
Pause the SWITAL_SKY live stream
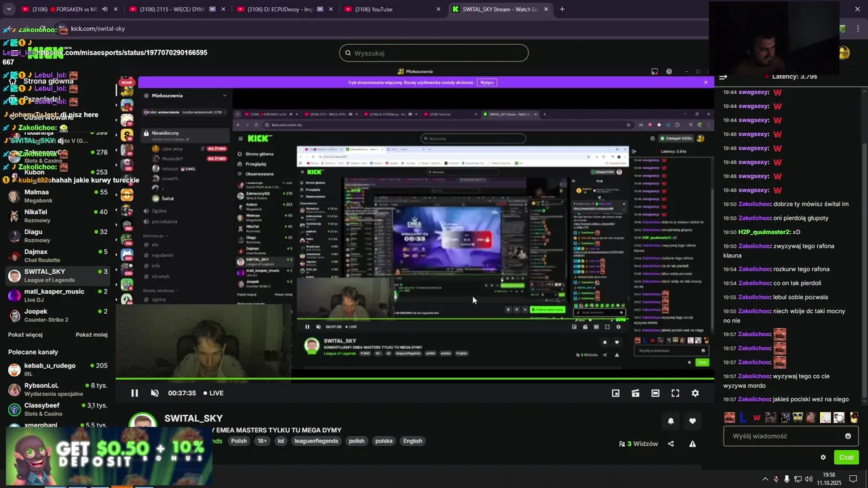point(134,393)
